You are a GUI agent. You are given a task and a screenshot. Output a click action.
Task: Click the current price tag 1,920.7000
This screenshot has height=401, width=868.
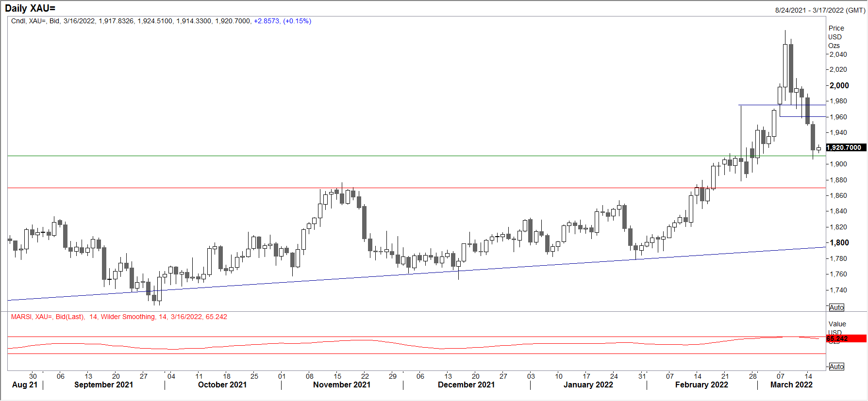click(x=846, y=147)
